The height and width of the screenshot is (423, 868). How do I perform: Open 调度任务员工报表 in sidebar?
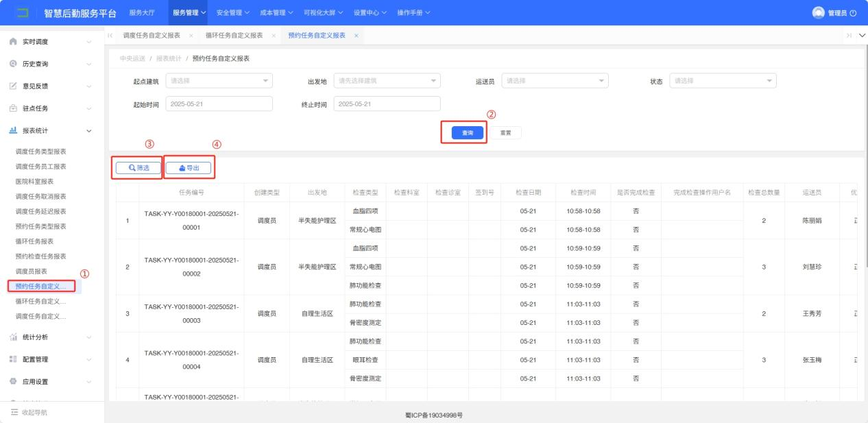point(41,167)
